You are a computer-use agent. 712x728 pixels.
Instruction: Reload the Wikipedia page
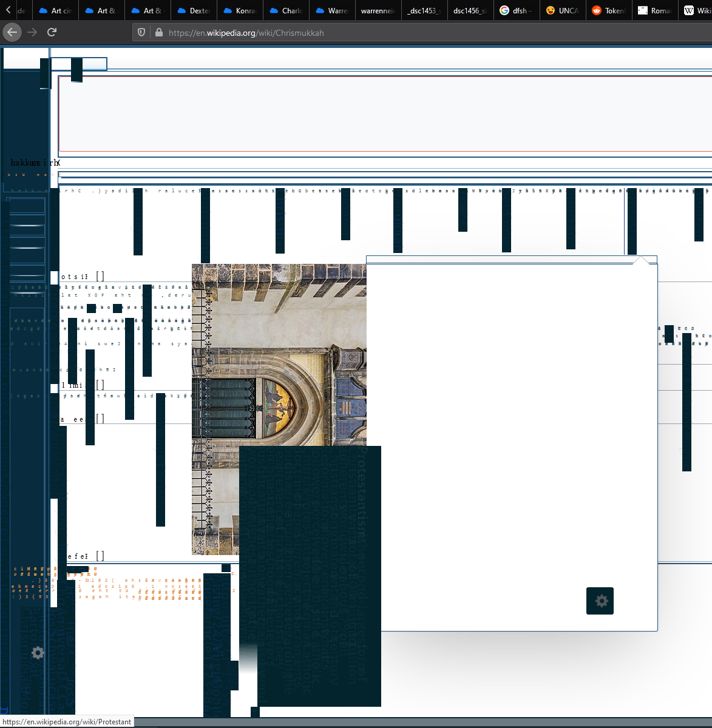tap(52, 32)
